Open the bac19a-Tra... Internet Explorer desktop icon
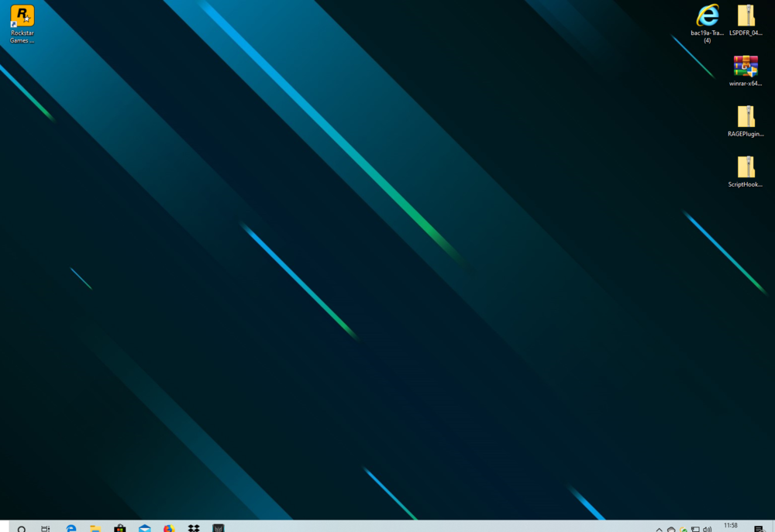Image resolution: width=775 pixels, height=532 pixels. coord(707,24)
